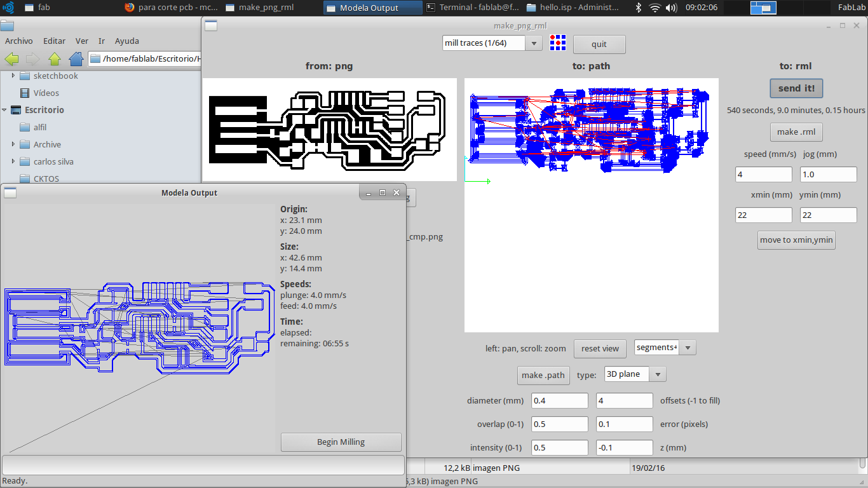Click the back arrow in file manager
This screenshot has width=868, height=488.
point(11,59)
